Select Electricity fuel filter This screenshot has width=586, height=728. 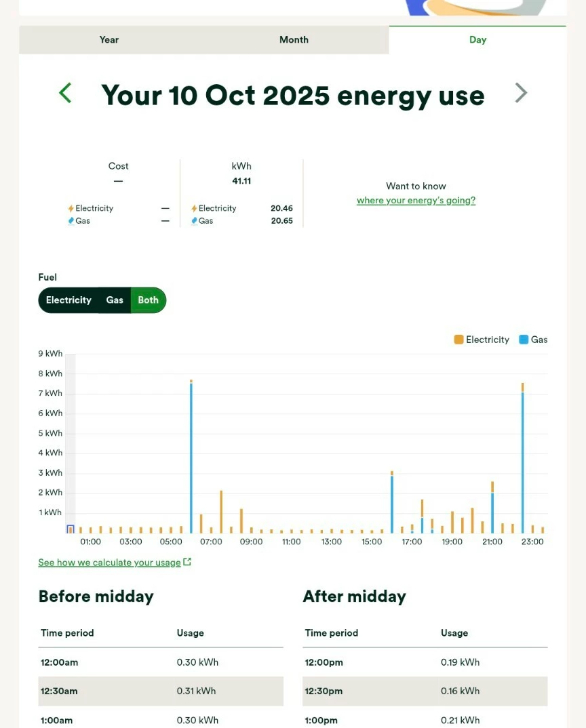pos(69,300)
